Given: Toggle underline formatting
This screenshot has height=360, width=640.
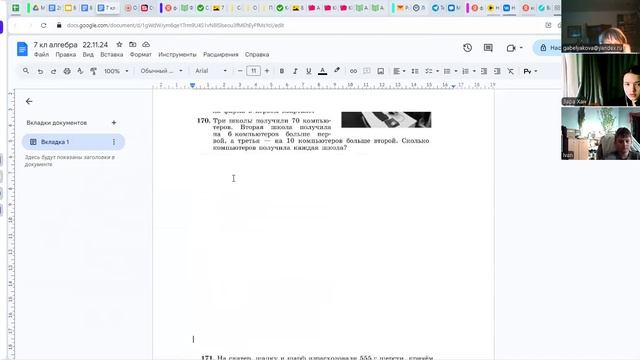Looking at the screenshot, I should [x=309, y=71].
